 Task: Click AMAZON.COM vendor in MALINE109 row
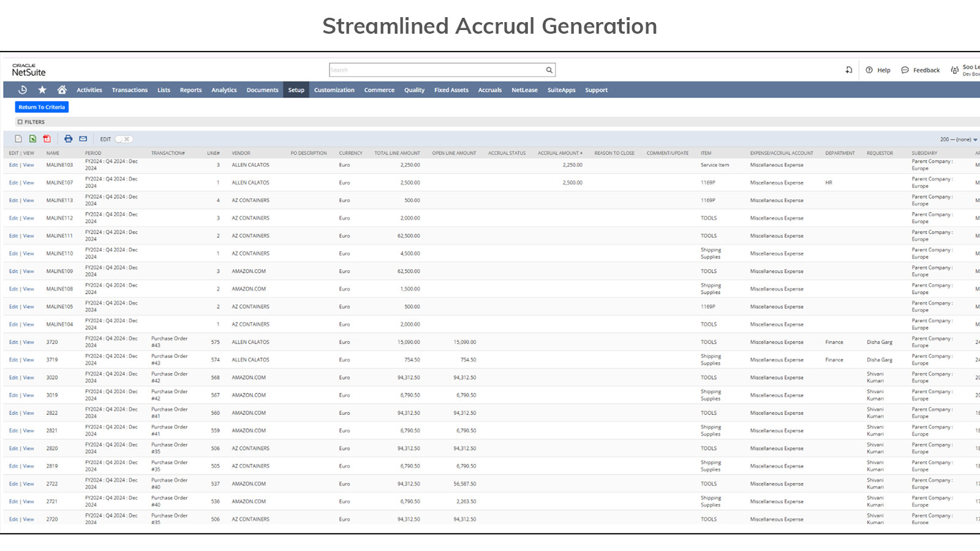pyautogui.click(x=249, y=272)
